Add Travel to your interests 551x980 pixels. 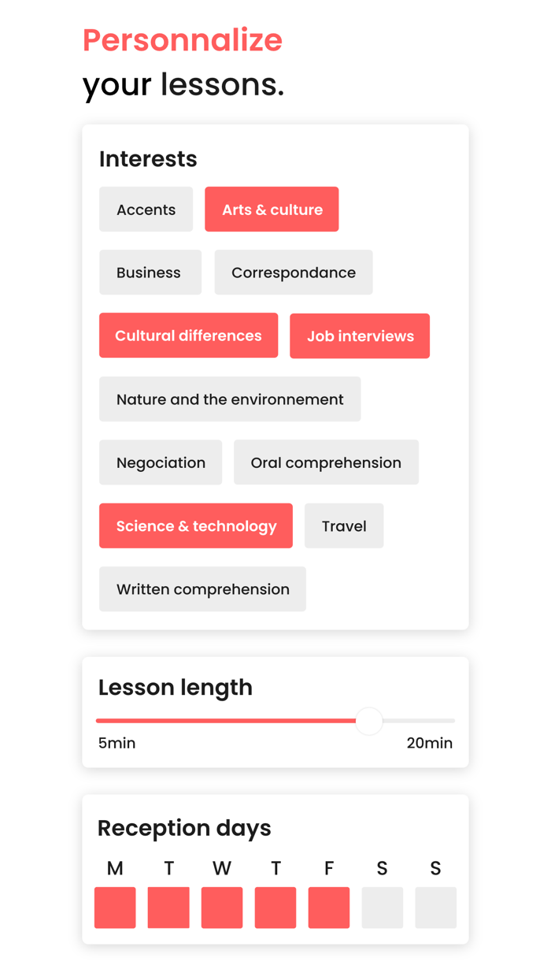click(x=344, y=525)
